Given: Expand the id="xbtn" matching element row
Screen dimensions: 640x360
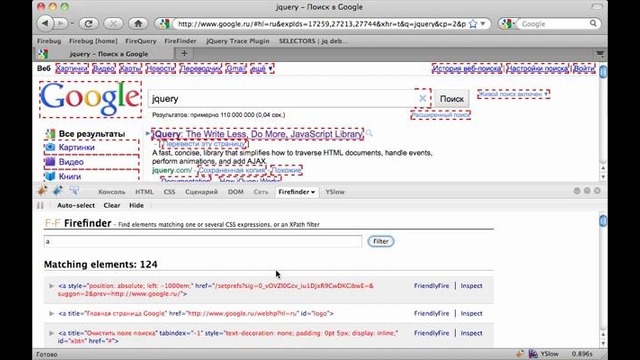Looking at the screenshot, I should (51, 333).
